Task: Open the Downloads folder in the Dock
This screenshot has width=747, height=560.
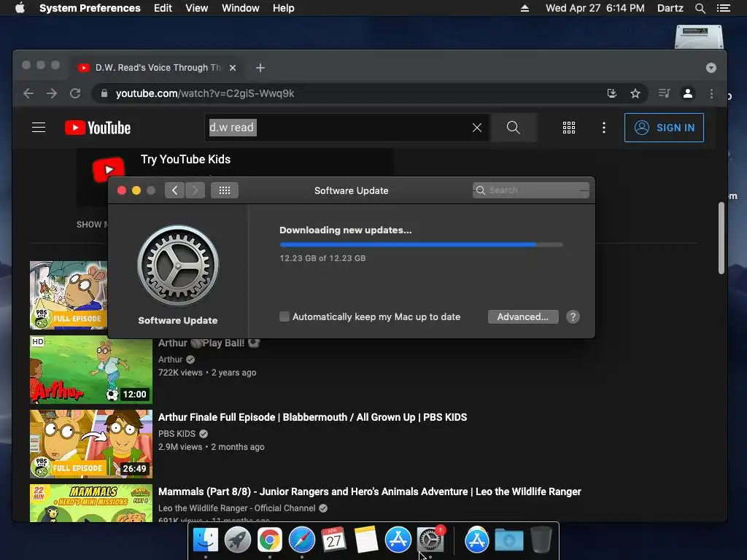Action: (508, 540)
